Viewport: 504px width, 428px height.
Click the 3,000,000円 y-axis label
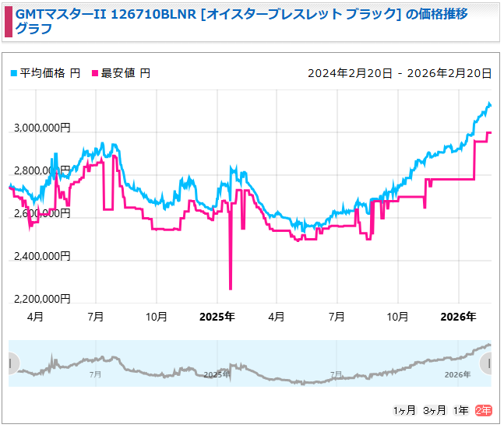pos(41,128)
